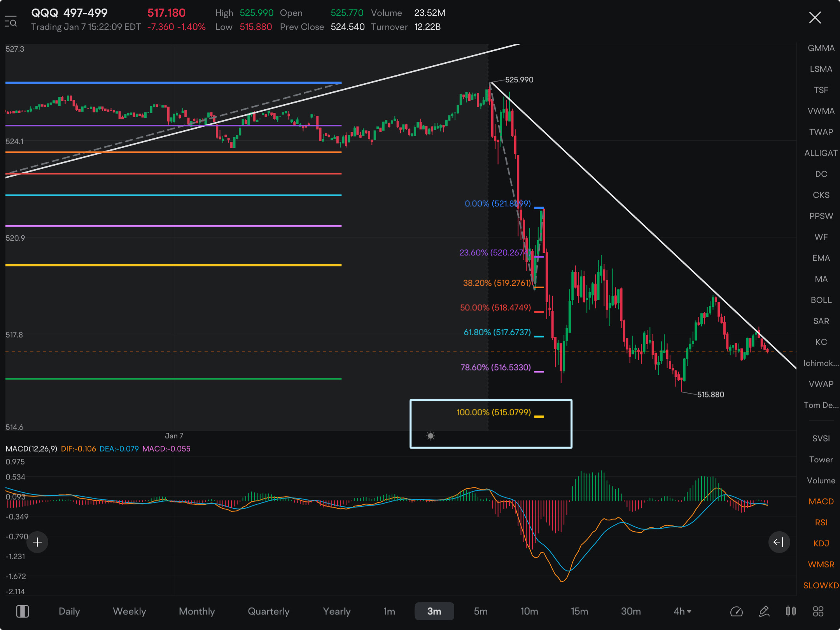840x630 pixels.
Task: Switch to Quarterly timeframe
Action: pyautogui.click(x=269, y=611)
